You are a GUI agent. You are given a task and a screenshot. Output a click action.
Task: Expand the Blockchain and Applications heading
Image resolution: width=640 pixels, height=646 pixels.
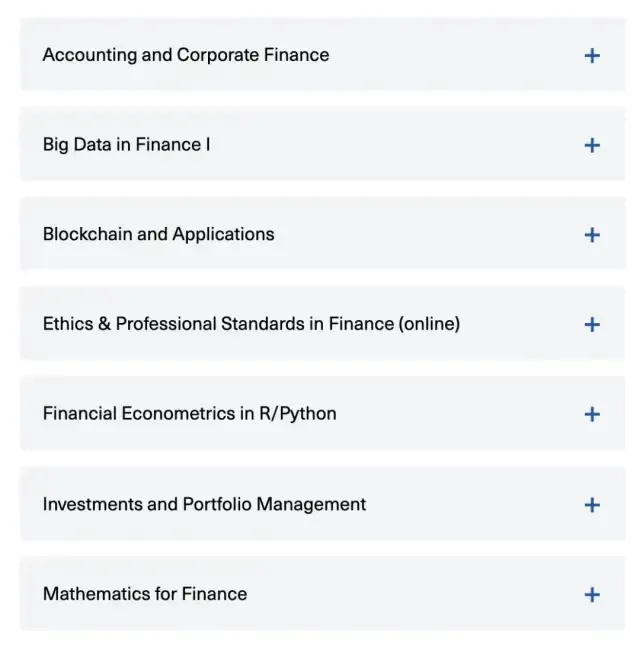pyautogui.click(x=158, y=235)
